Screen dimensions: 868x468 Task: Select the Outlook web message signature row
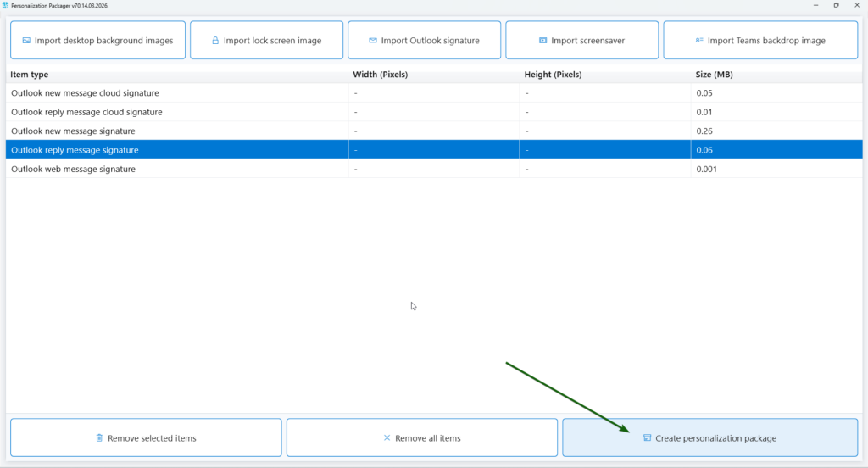[73, 170]
